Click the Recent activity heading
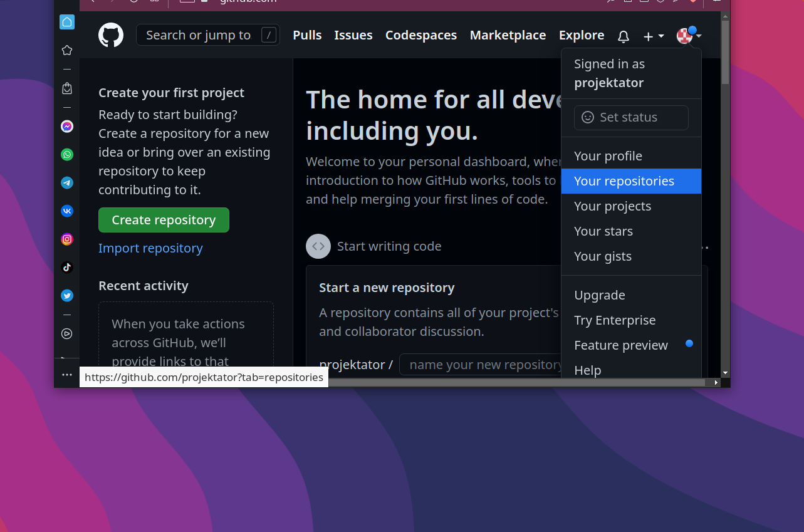 click(x=144, y=286)
